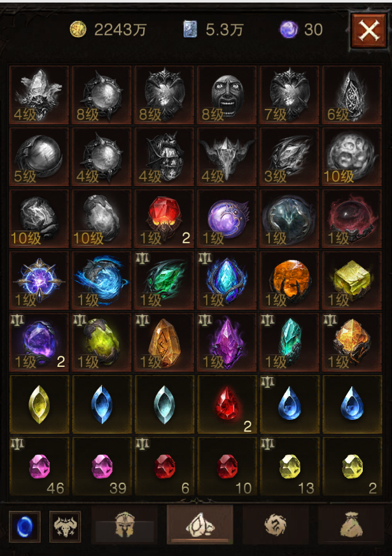Select the red gem with count 2
This screenshot has width=392, height=556.
coord(164,218)
